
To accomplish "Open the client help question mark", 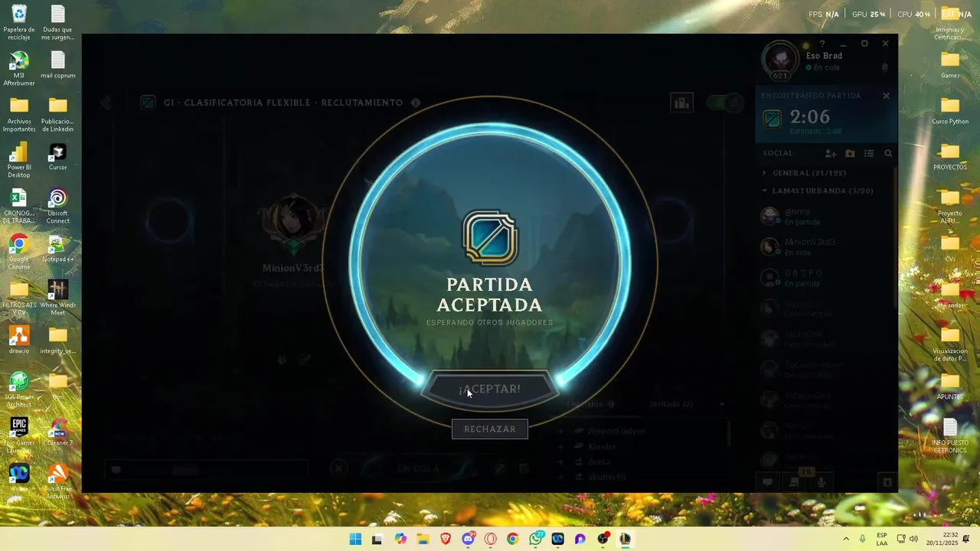I will (822, 44).
